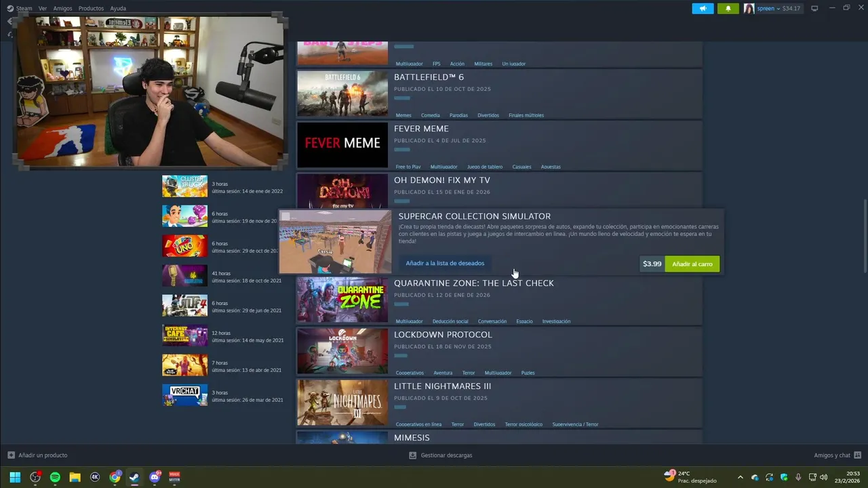Click the Fever Meme cover image

point(342,145)
